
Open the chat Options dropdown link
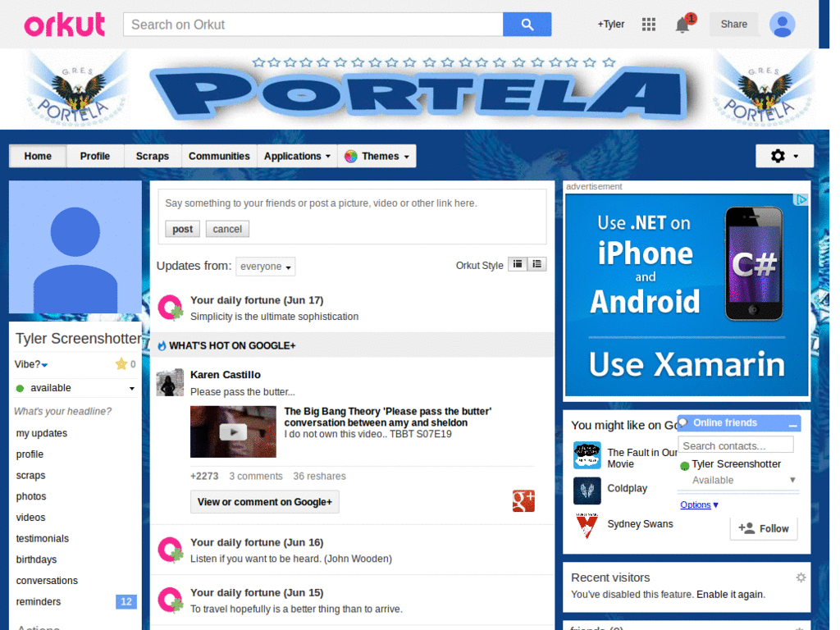699,504
